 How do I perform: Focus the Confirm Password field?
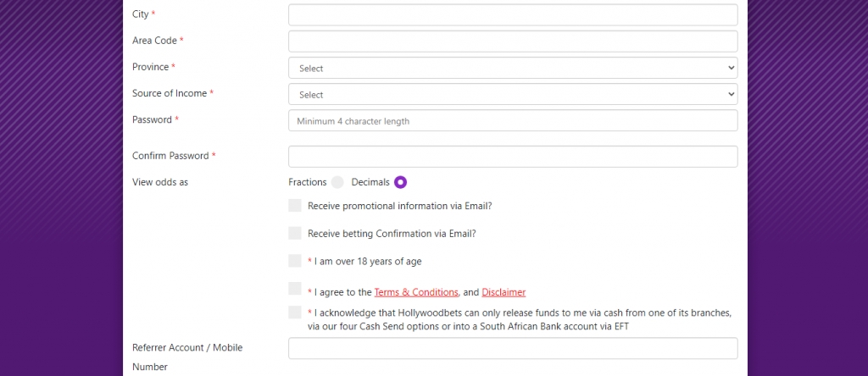[x=513, y=157]
